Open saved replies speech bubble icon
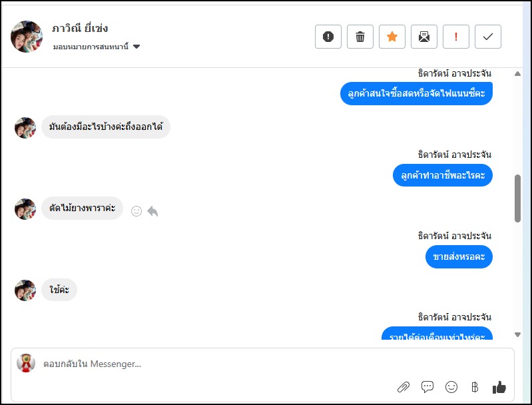 pos(427,387)
